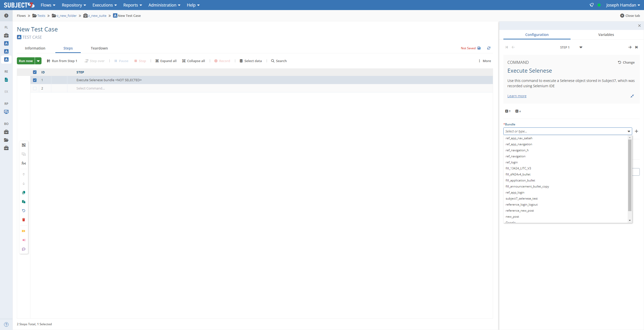Click the red delete trash icon
This screenshot has height=330, width=644.
[24, 220]
